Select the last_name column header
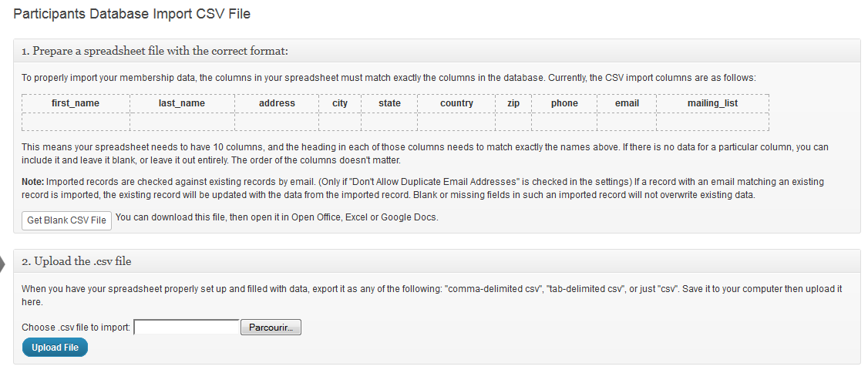Viewport: 868px width, 373px height. pyautogui.click(x=182, y=103)
